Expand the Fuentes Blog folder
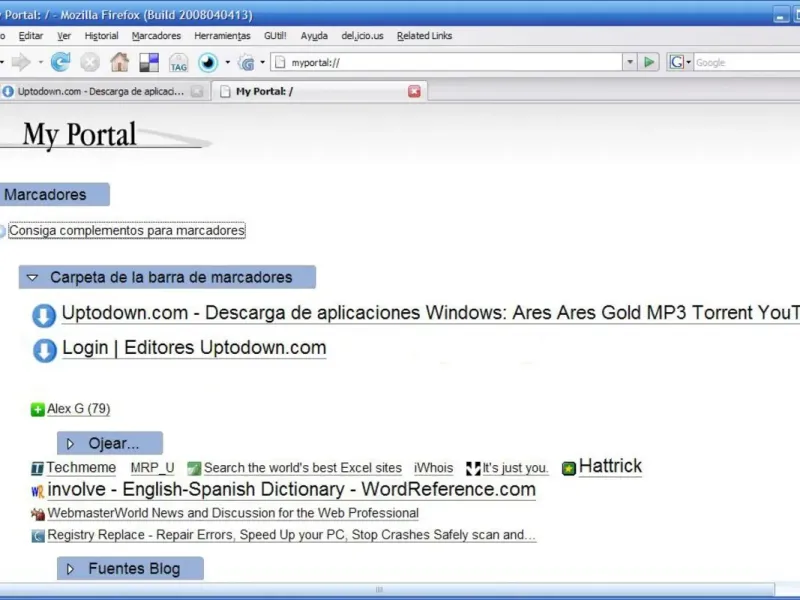Image resolution: width=800 pixels, height=600 pixels. (x=70, y=569)
